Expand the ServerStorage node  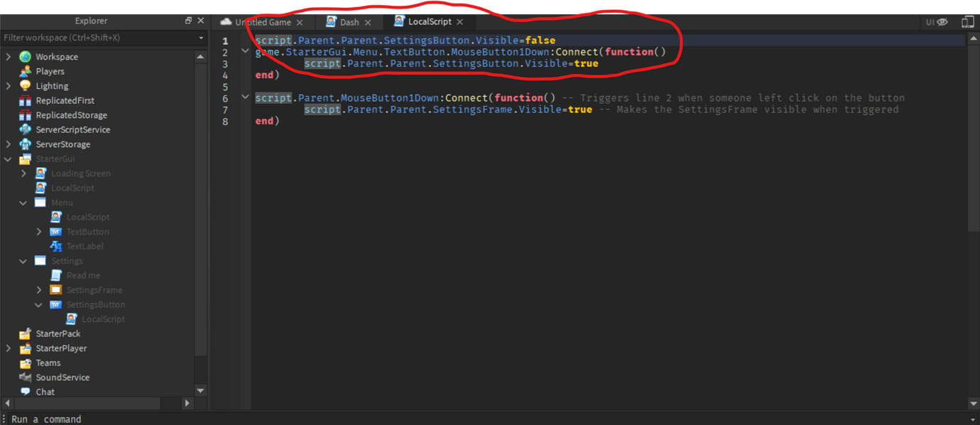(x=9, y=144)
